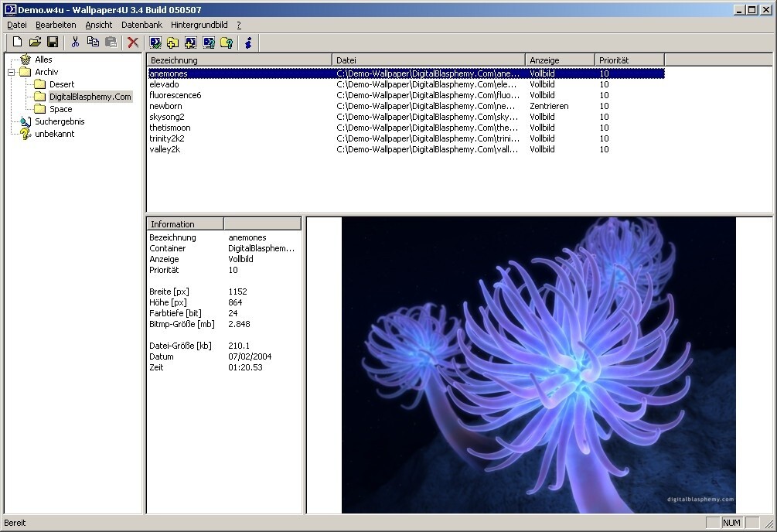777x532 pixels.
Task: Open wallpaper properties monitor question icon
Action: [x=209, y=43]
